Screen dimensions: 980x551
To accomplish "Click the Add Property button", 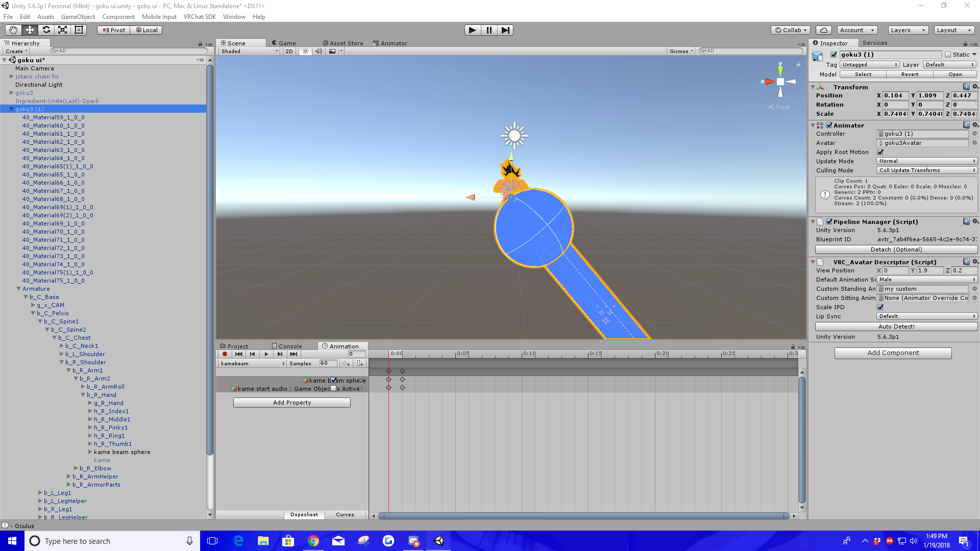I will 291,403.
